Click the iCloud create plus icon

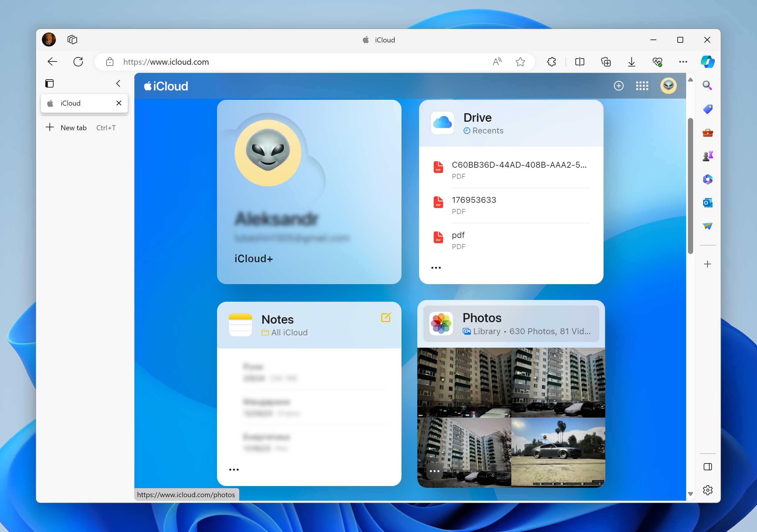(618, 86)
